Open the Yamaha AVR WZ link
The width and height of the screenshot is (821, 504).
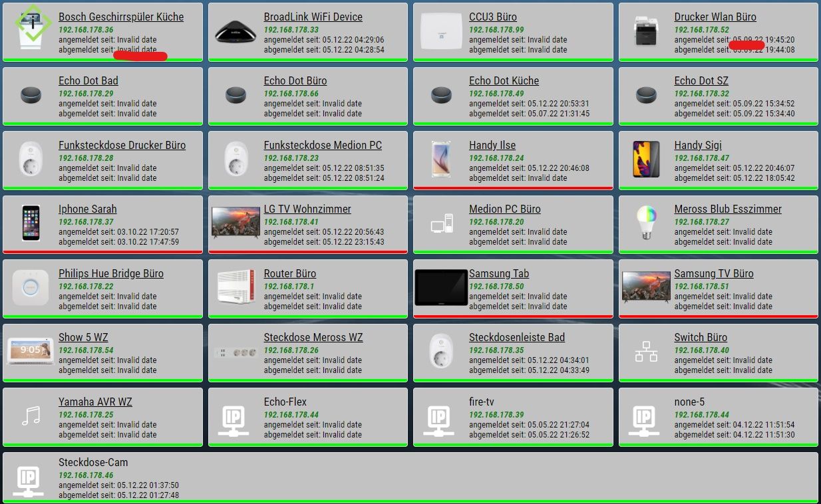coord(95,402)
